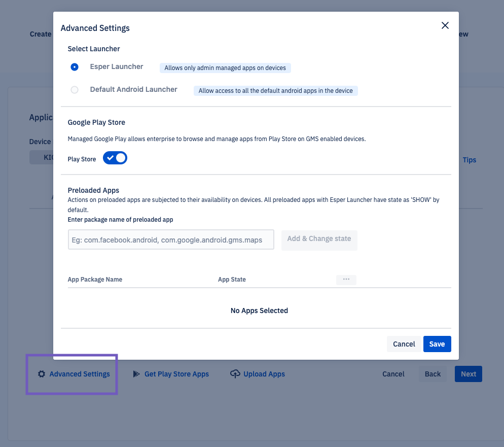Open the Get Play Store Apps link

(x=177, y=374)
